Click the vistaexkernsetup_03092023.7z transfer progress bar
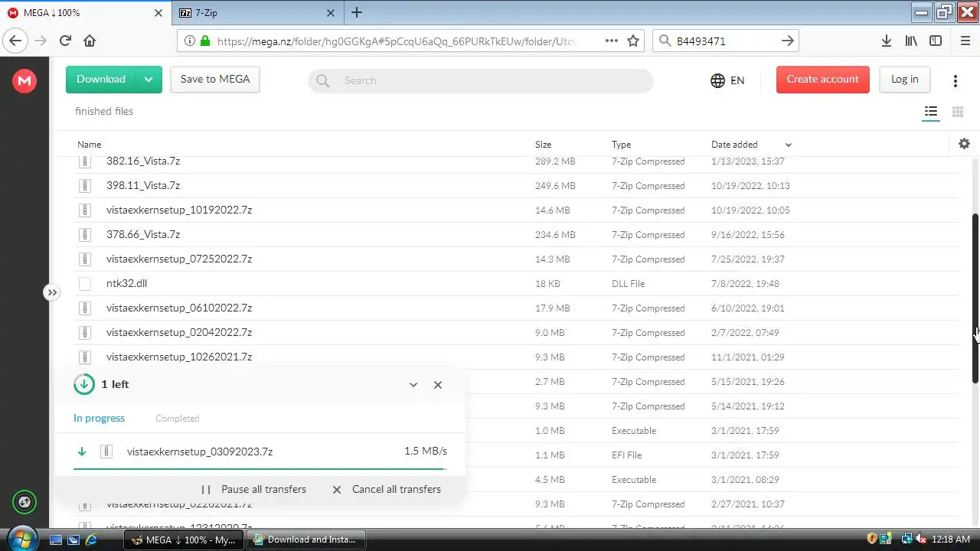Image resolution: width=980 pixels, height=551 pixels. point(260,468)
